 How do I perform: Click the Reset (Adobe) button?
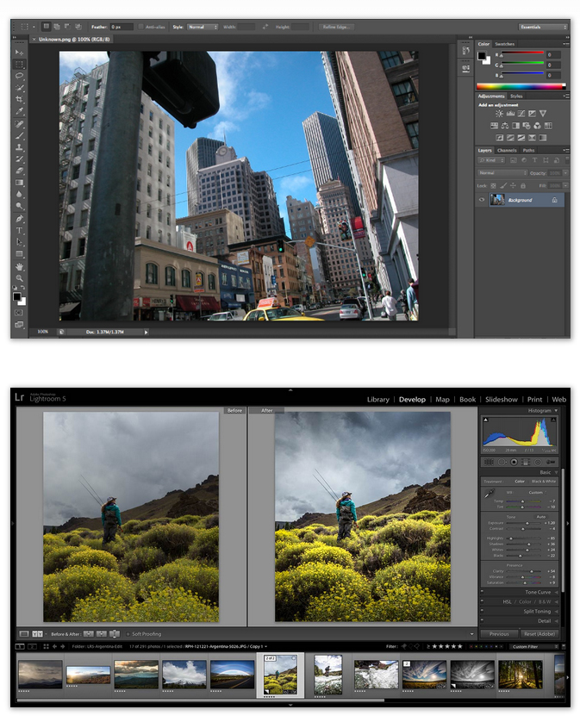[539, 633]
